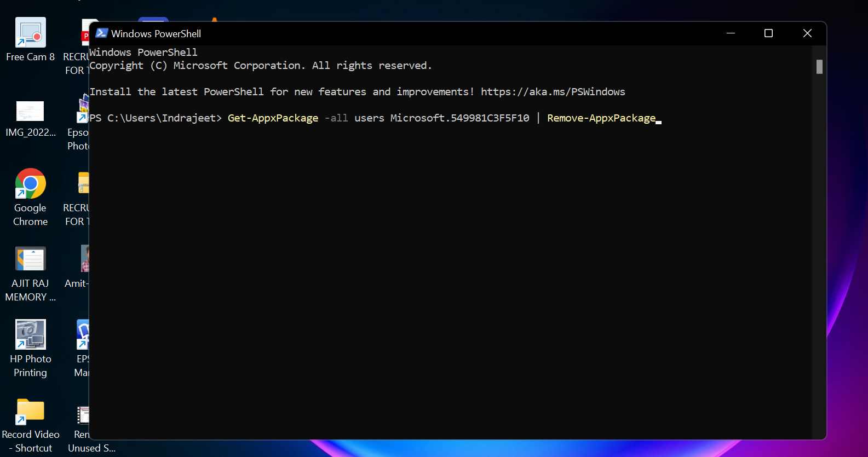The height and width of the screenshot is (457, 868).
Task: Click the PowerShell icon in title bar
Action: coord(101,33)
